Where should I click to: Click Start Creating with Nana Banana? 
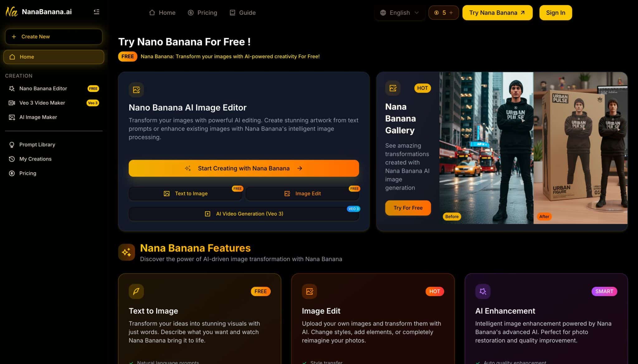(x=244, y=168)
